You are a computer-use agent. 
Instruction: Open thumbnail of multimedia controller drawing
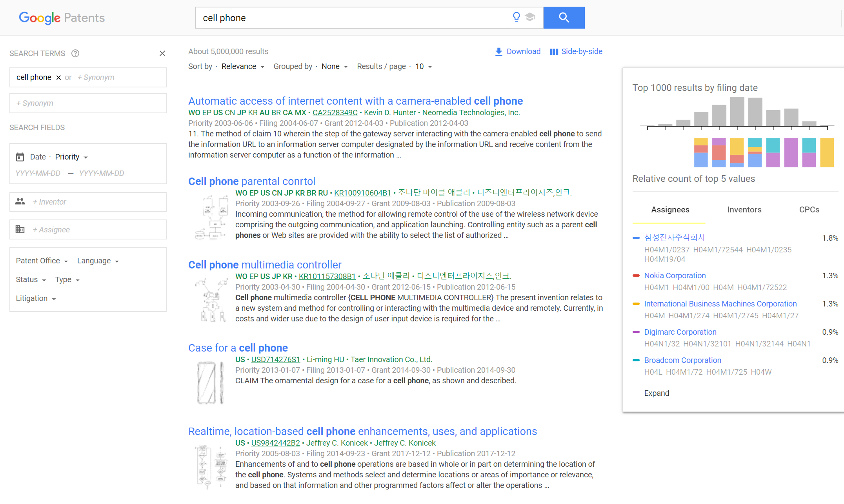(x=211, y=300)
